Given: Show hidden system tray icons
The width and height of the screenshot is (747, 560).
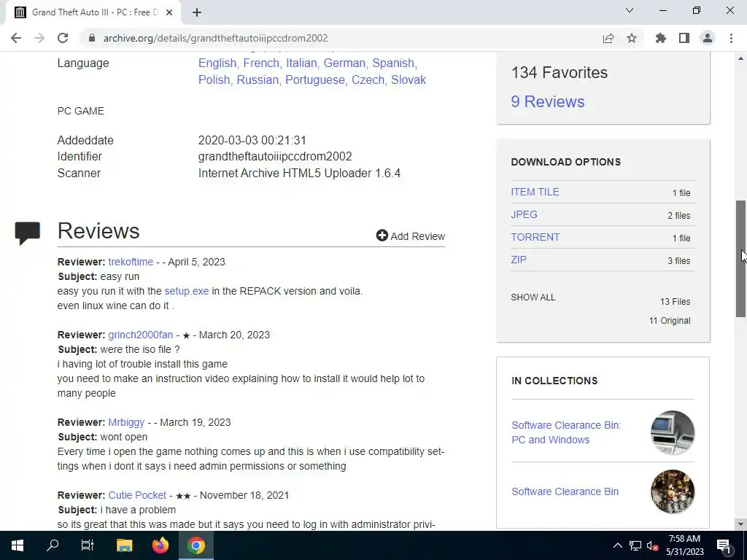Looking at the screenshot, I should tap(617, 545).
